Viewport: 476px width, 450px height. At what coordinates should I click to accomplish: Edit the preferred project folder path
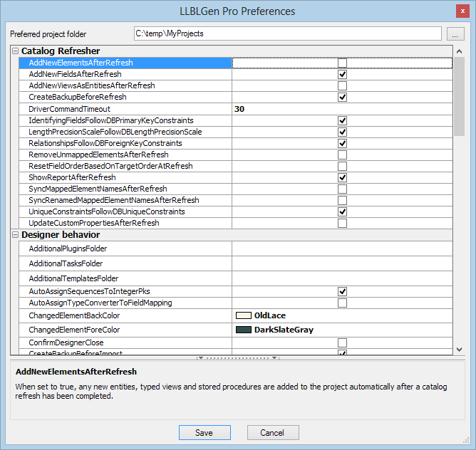click(x=287, y=33)
